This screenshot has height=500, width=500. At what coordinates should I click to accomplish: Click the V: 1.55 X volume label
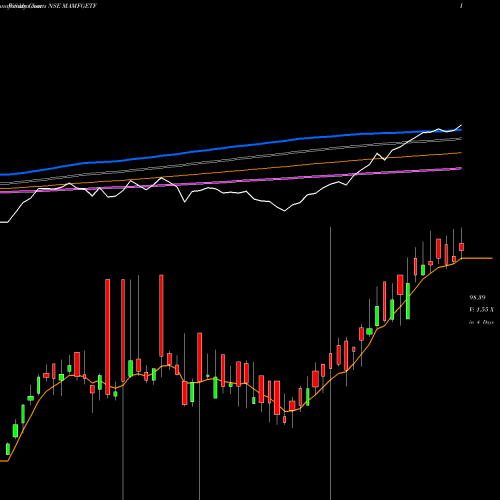pyautogui.click(x=481, y=310)
